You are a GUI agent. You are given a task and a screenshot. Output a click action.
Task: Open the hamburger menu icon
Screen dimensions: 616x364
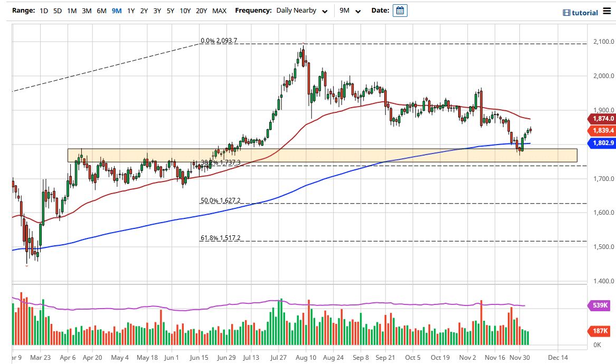tap(608, 11)
